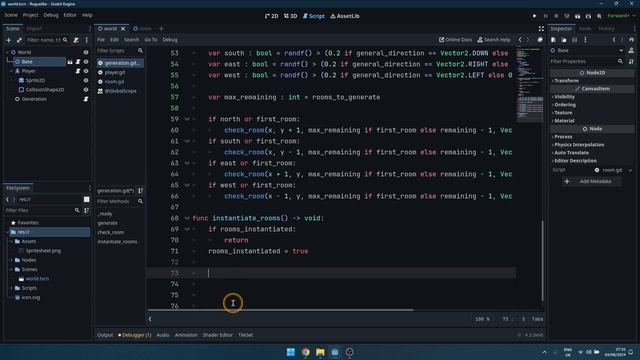Expand the Visibility section in Inspector
Viewport: 640px width, 360px height.
tap(564, 97)
